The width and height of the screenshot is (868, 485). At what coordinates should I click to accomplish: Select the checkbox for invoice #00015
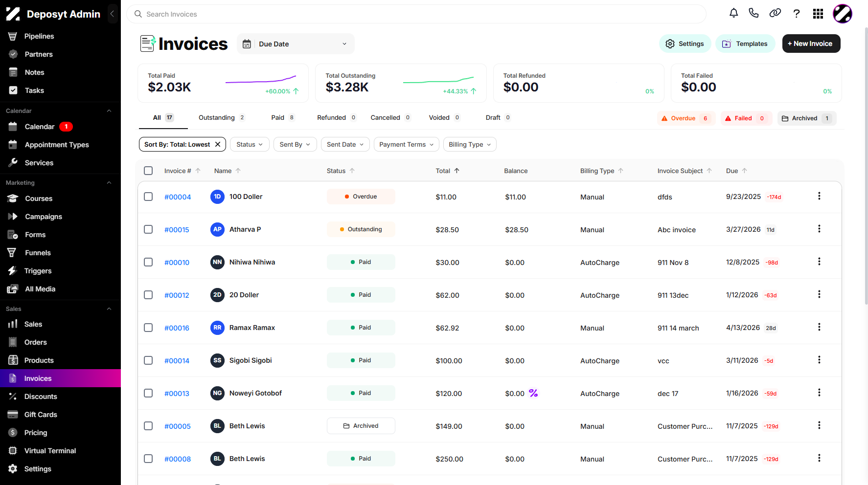tap(148, 229)
